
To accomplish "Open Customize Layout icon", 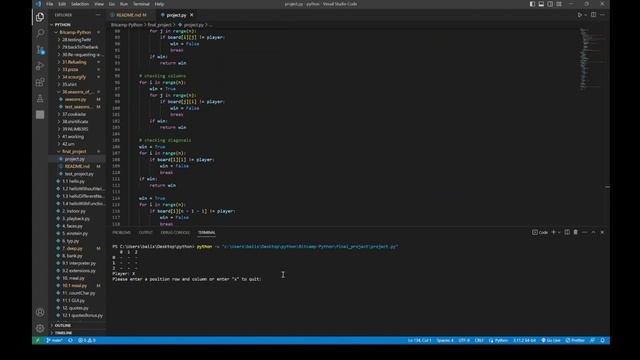I will (559, 4).
